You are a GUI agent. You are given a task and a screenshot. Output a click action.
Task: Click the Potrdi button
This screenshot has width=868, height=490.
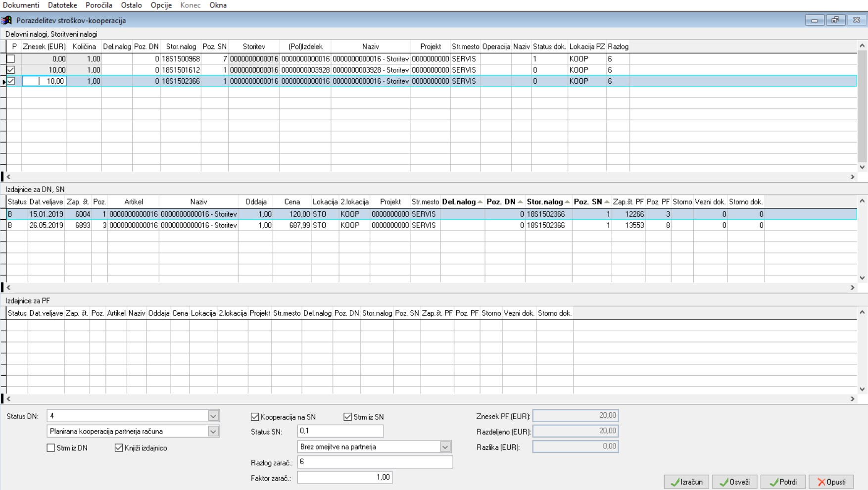[783, 482]
